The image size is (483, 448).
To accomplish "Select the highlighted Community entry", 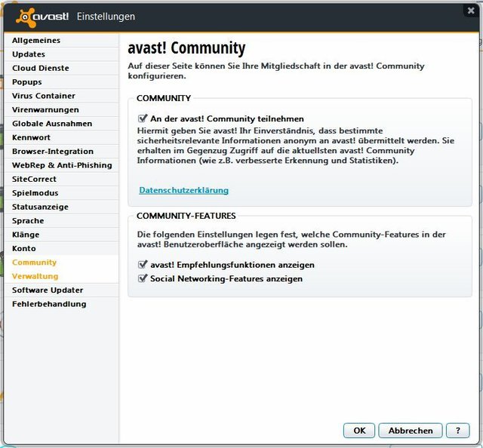I will tap(61, 262).
